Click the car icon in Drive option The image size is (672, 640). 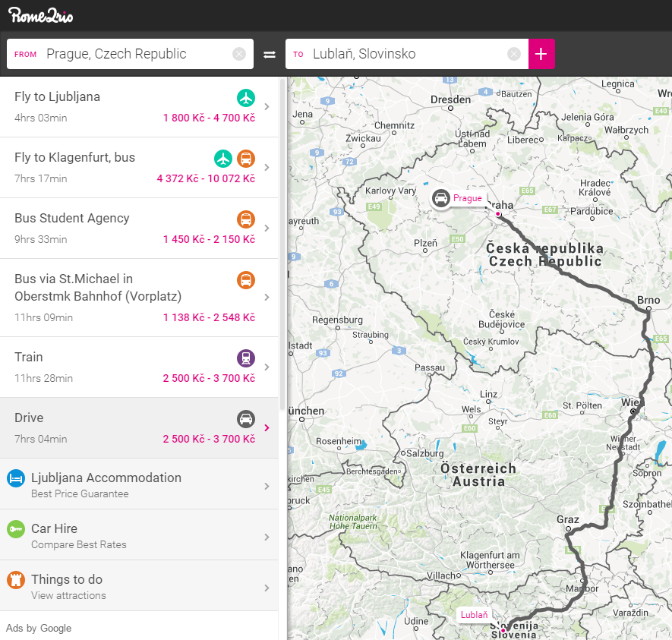tap(245, 419)
